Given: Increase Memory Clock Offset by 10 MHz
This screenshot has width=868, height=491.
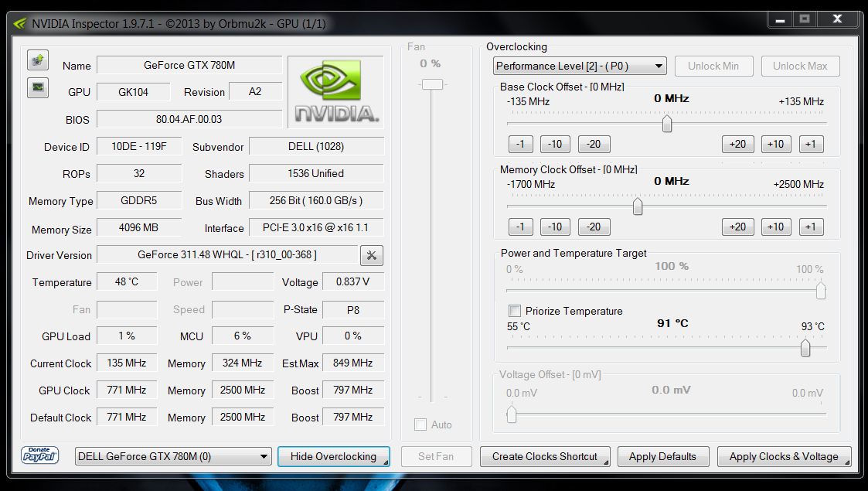Looking at the screenshot, I should [x=776, y=227].
